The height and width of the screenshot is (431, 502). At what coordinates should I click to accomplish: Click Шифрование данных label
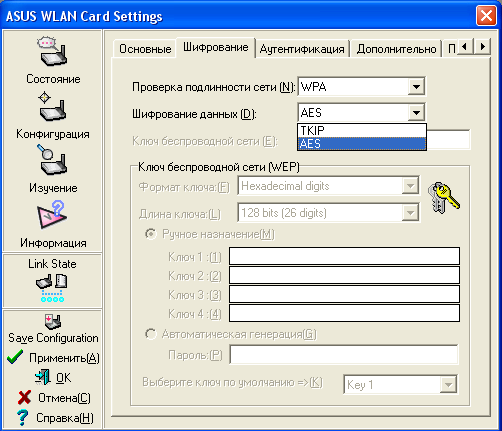[194, 114]
